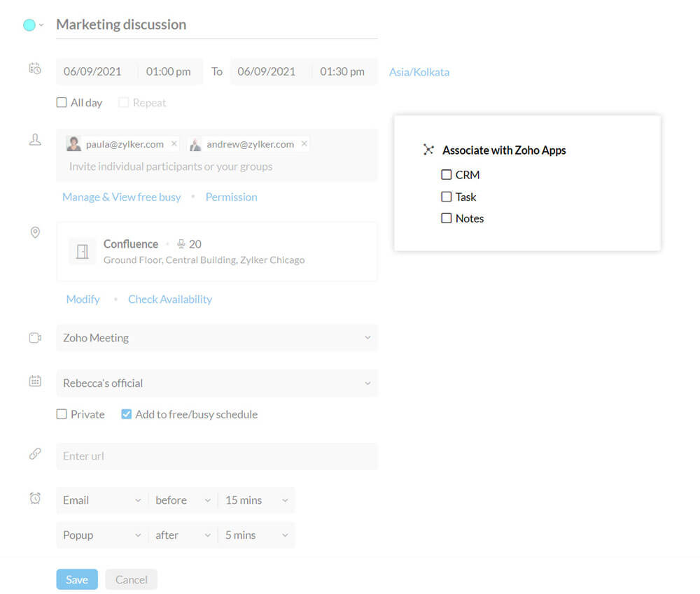Screen dimensions: 700x594
Task: Click the date and time calendar icon
Action: coord(34,69)
